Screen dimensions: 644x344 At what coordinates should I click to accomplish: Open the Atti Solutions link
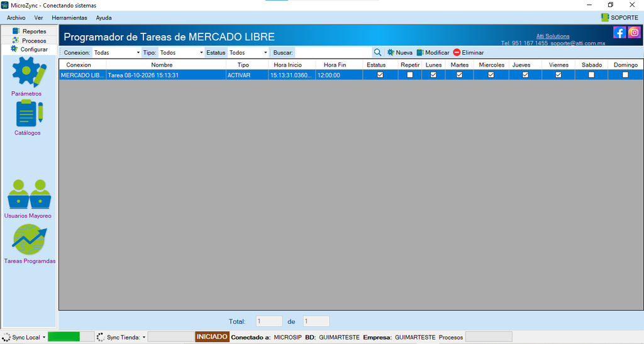pos(553,36)
